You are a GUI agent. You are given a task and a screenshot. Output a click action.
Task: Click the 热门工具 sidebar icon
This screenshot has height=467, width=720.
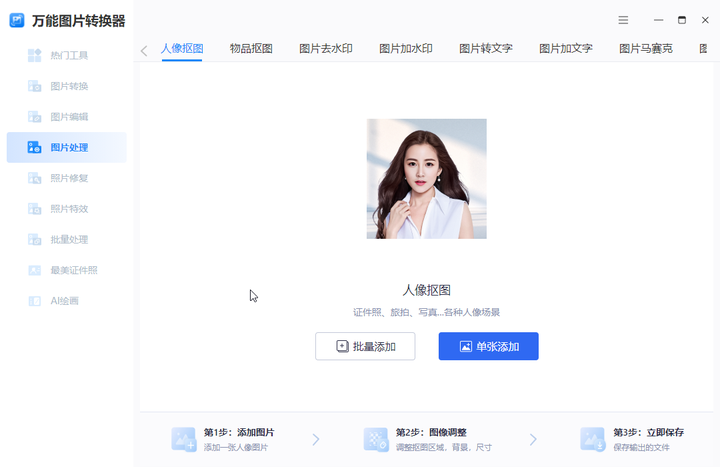pyautogui.click(x=34, y=56)
